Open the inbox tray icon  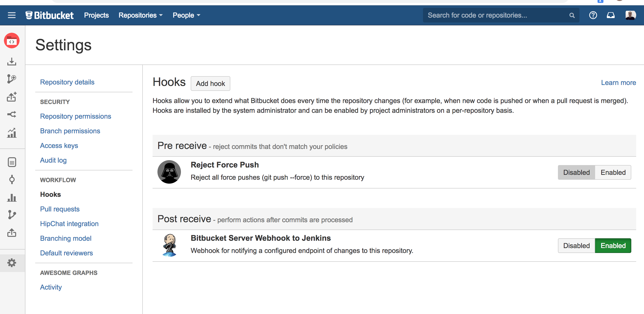point(611,15)
